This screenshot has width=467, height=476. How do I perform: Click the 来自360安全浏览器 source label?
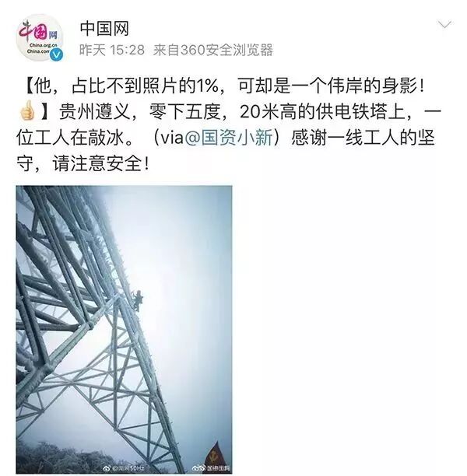click(x=213, y=50)
